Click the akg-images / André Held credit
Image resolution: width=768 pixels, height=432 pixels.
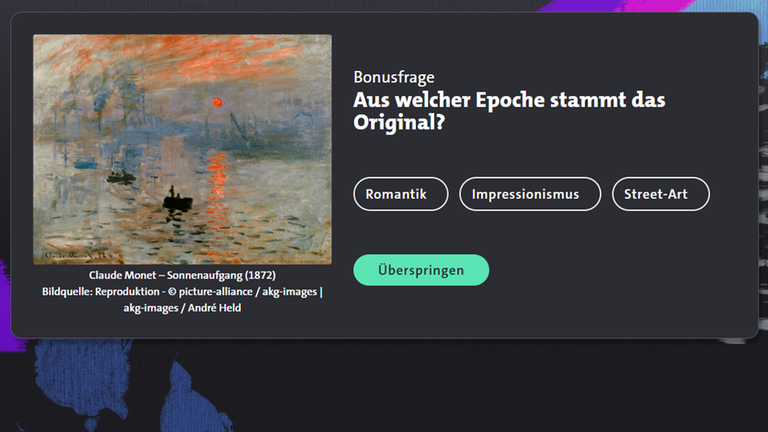(182, 308)
